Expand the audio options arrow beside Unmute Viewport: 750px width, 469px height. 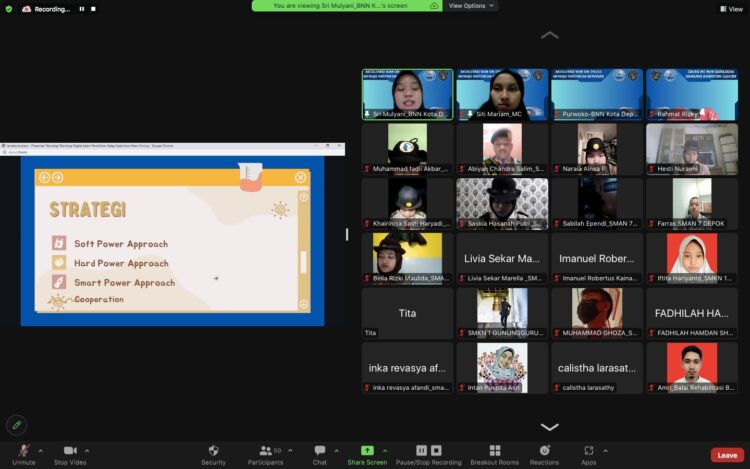pos(42,450)
